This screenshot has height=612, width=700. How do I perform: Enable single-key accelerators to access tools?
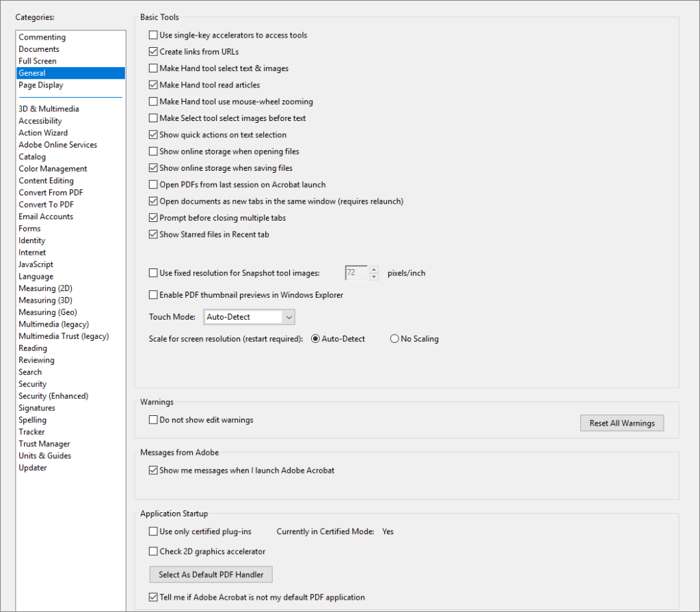point(152,35)
